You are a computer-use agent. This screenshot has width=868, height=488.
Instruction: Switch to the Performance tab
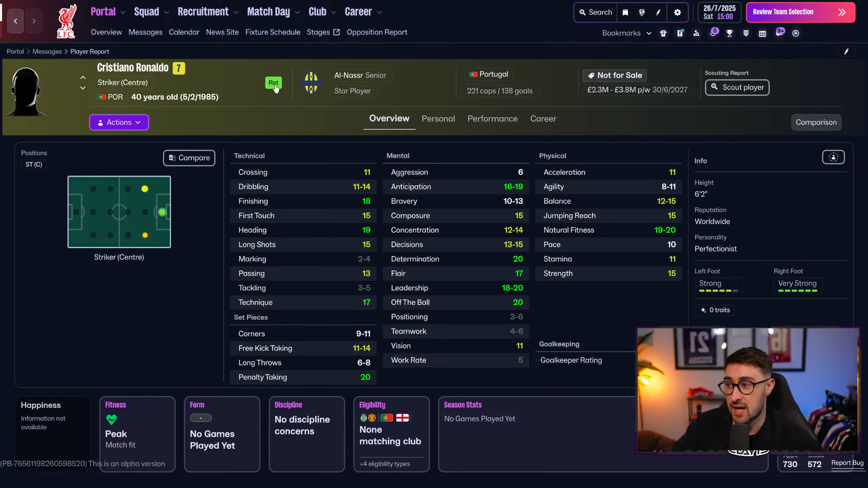(492, 119)
